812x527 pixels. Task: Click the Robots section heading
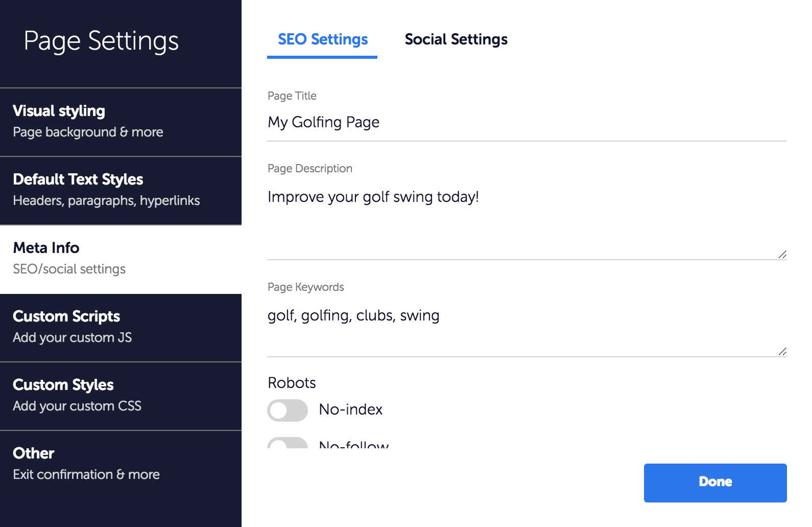pyautogui.click(x=292, y=383)
